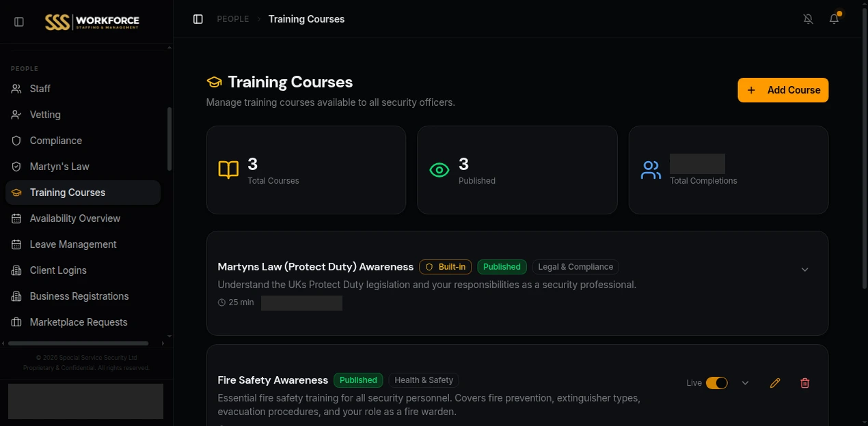This screenshot has width=868, height=426.
Task: Click Published badge on Martyns Law course
Action: coord(502,267)
